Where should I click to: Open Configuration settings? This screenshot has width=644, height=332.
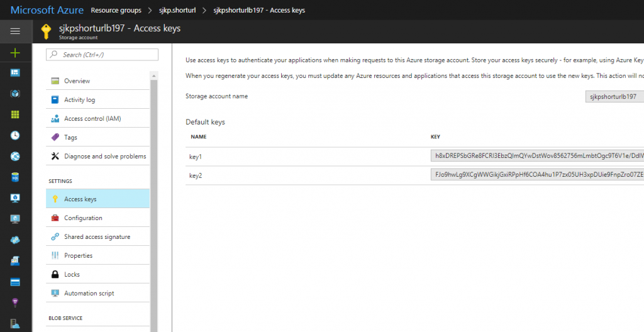[83, 218]
